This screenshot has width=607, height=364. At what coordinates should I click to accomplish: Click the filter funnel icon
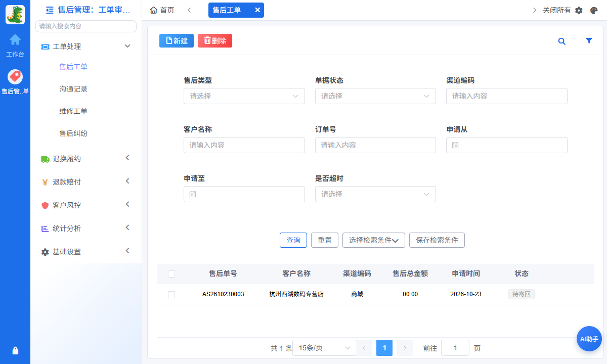point(589,41)
